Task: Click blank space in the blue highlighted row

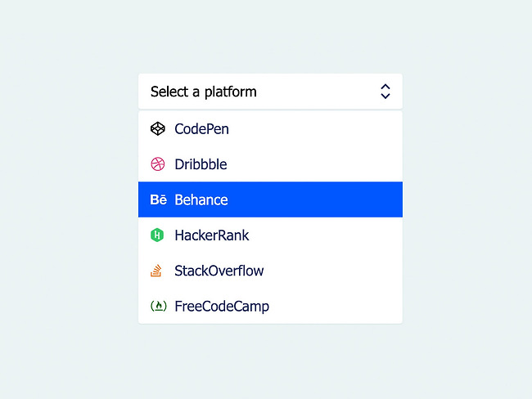Action: tap(316, 199)
